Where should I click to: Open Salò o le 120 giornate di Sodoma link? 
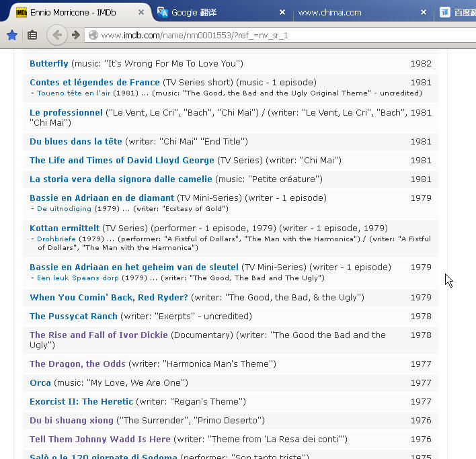pyautogui.click(x=104, y=456)
